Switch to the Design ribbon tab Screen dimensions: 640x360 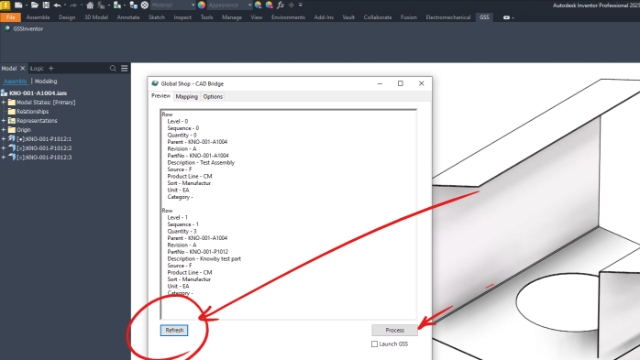(67, 17)
